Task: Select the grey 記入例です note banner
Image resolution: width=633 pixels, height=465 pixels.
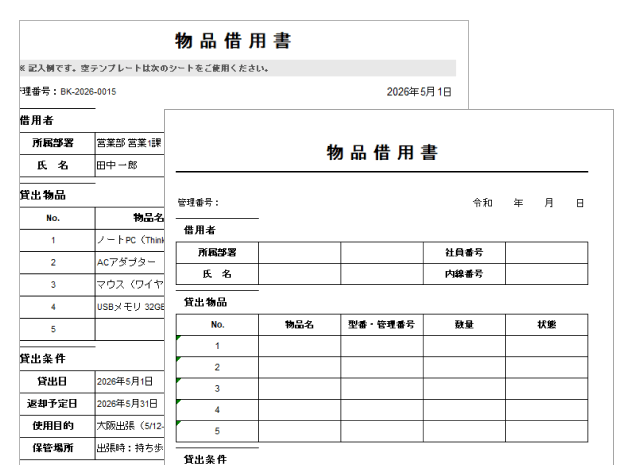Action: pos(238,68)
